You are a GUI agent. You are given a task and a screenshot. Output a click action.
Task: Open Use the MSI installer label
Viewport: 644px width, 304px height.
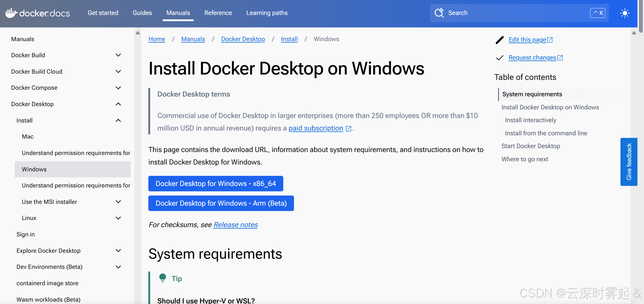coord(49,202)
